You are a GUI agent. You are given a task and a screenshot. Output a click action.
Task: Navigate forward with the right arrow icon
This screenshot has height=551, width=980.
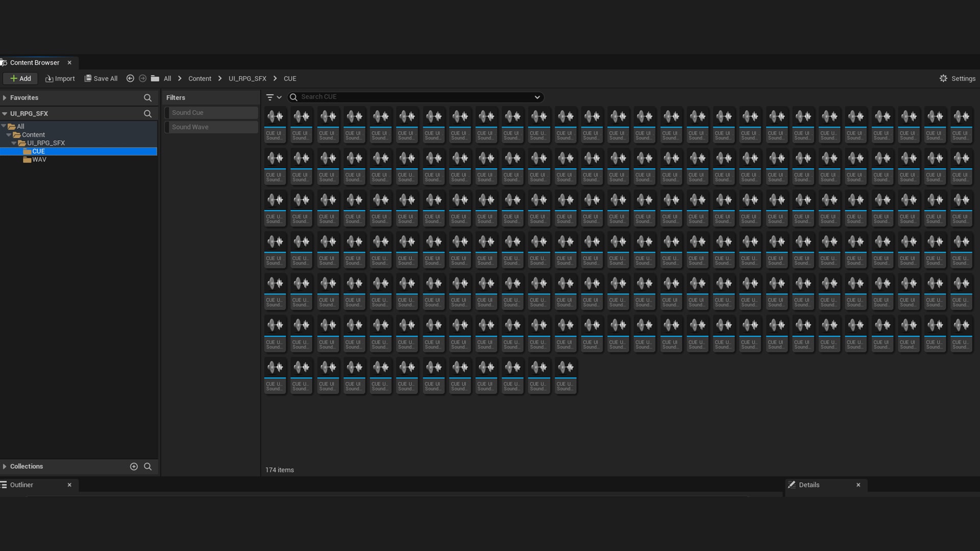(143, 79)
